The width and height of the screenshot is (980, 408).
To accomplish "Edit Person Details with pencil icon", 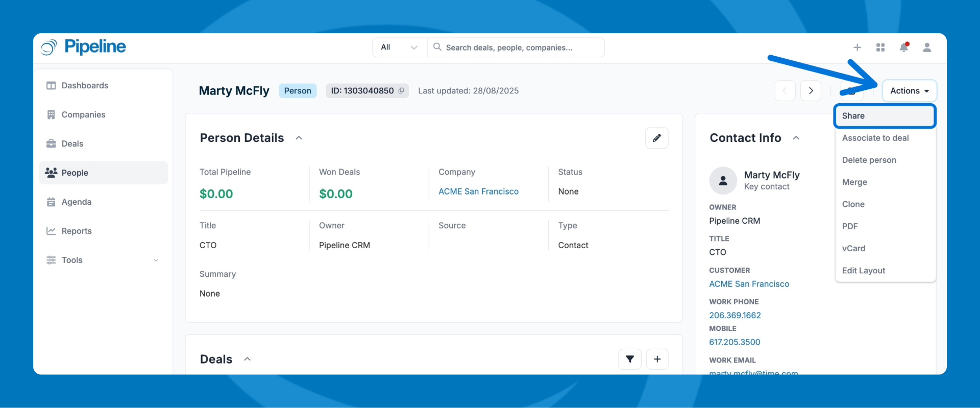I will tap(657, 138).
